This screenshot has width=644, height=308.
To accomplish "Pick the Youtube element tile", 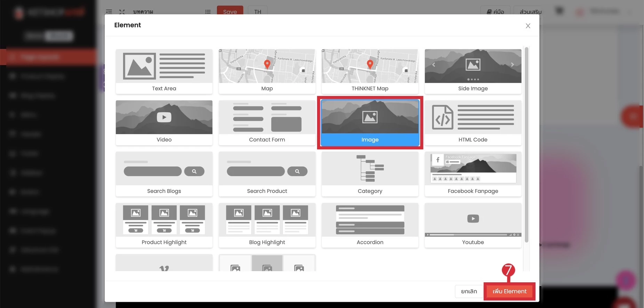I will [473, 225].
